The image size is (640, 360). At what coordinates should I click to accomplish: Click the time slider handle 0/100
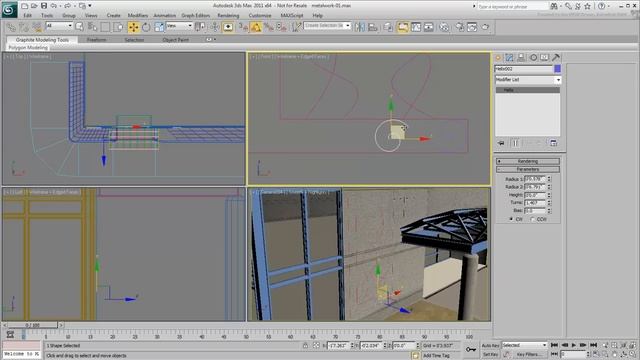tap(33, 325)
